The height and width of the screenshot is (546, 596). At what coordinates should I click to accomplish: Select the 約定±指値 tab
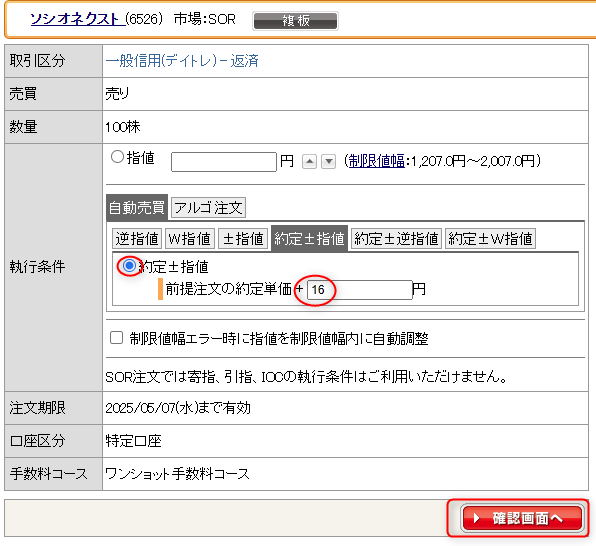point(309,239)
